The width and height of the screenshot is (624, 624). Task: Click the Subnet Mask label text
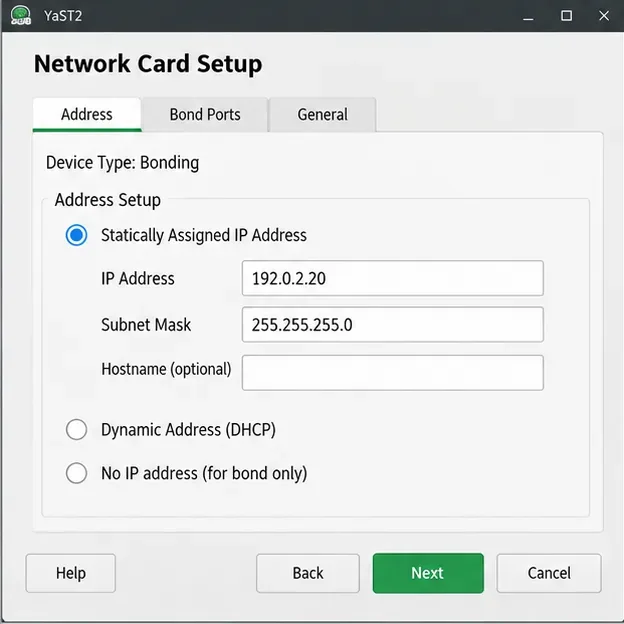pyautogui.click(x=146, y=324)
